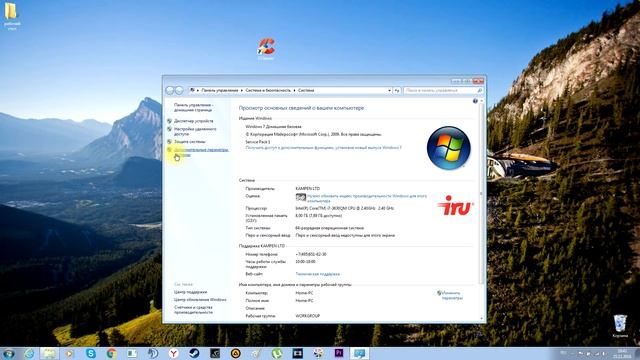The height and width of the screenshot is (360, 640).
Task: Open uTorrent from the taskbar
Action: (x=277, y=353)
